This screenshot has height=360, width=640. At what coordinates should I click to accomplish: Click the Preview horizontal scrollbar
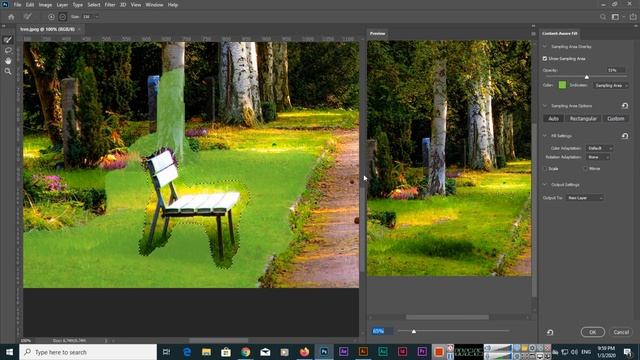click(x=447, y=317)
